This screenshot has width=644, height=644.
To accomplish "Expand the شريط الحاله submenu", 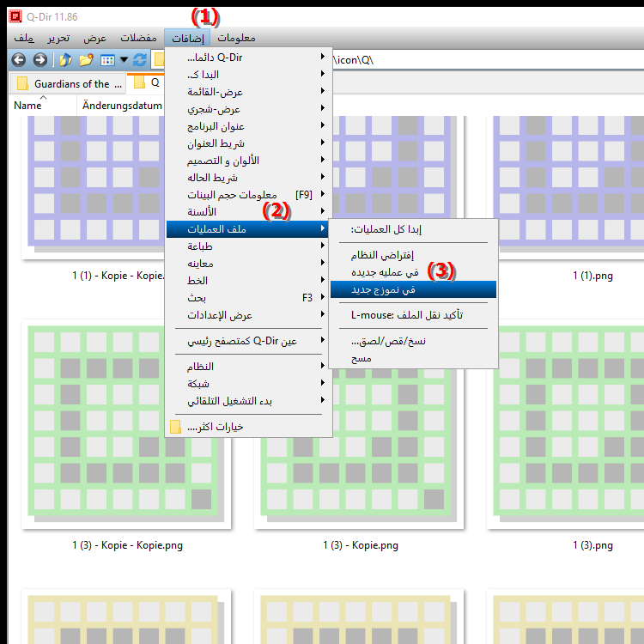I will [248, 178].
